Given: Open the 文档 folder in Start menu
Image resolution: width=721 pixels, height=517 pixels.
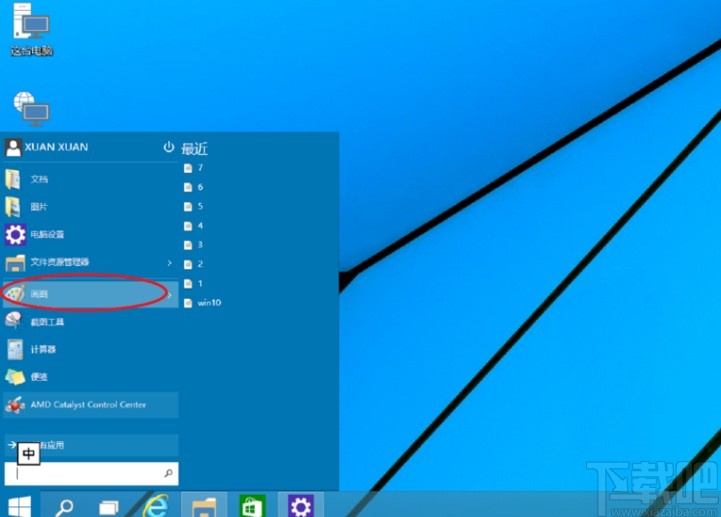Looking at the screenshot, I should click(x=91, y=179).
